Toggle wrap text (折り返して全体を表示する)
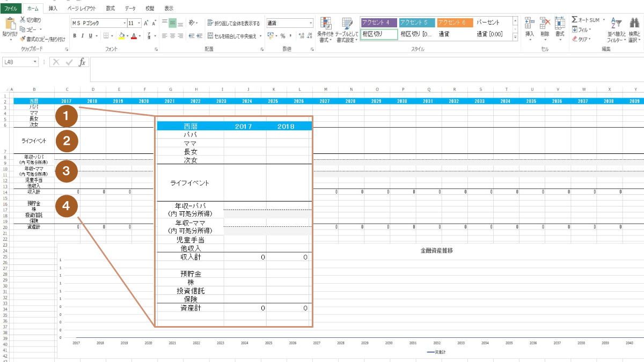 [233, 23]
